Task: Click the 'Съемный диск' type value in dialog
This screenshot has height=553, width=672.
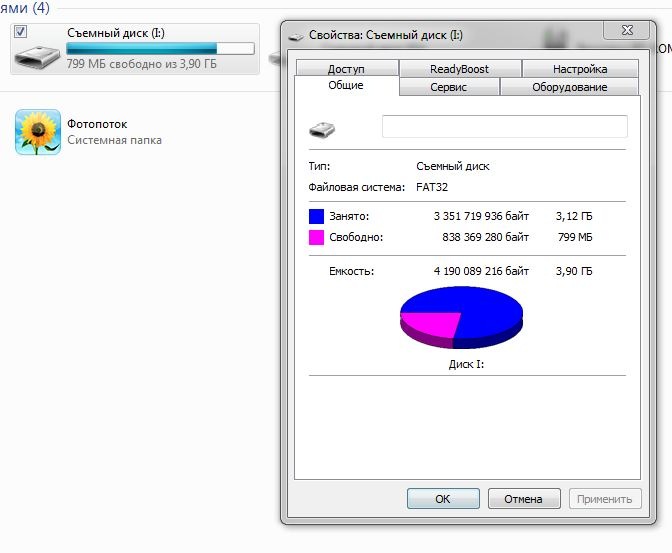Action: 453,166
